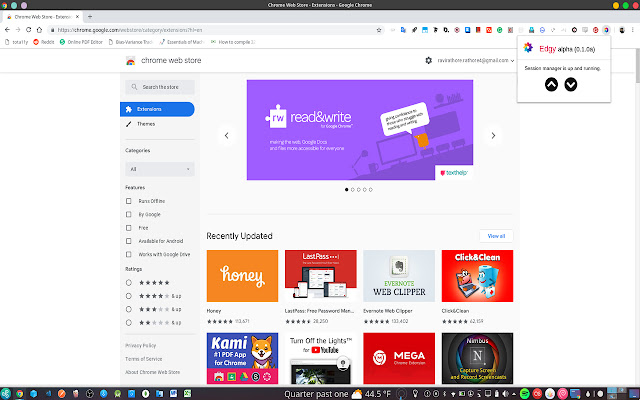Select five star rating filter
The image size is (640, 400).
[x=129, y=282]
